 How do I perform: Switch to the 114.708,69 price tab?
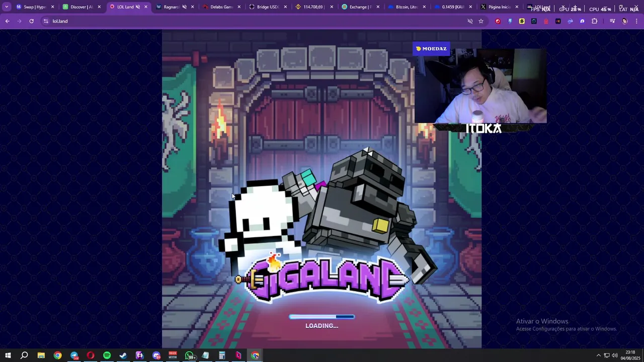click(314, 7)
